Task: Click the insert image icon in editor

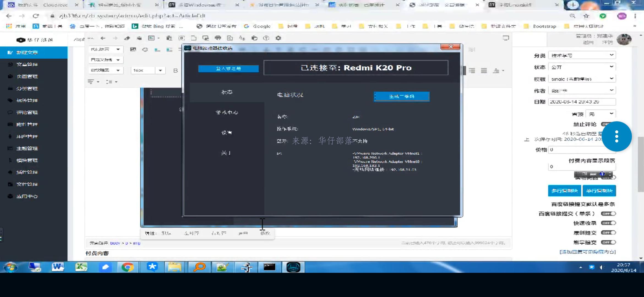Action: coord(133,50)
